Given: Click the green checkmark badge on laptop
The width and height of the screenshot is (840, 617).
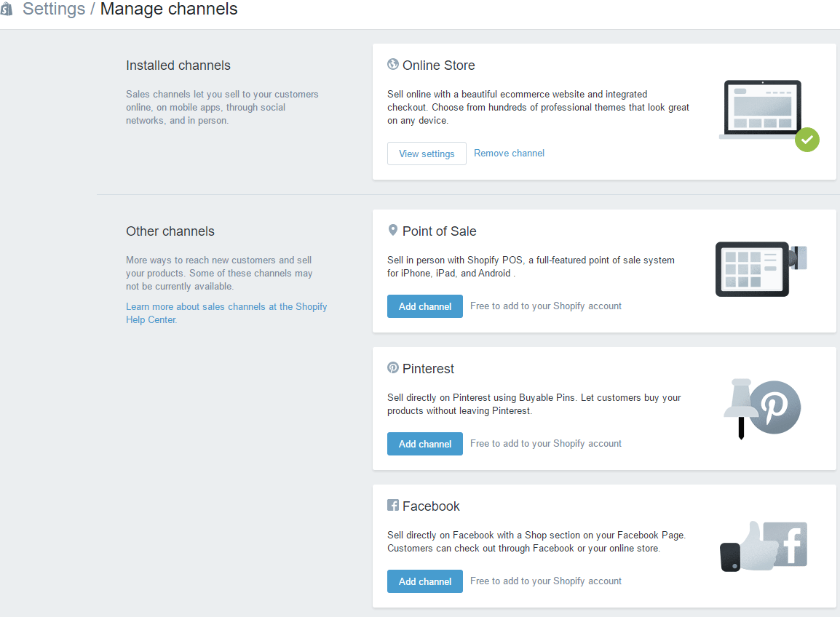Looking at the screenshot, I should click(807, 140).
